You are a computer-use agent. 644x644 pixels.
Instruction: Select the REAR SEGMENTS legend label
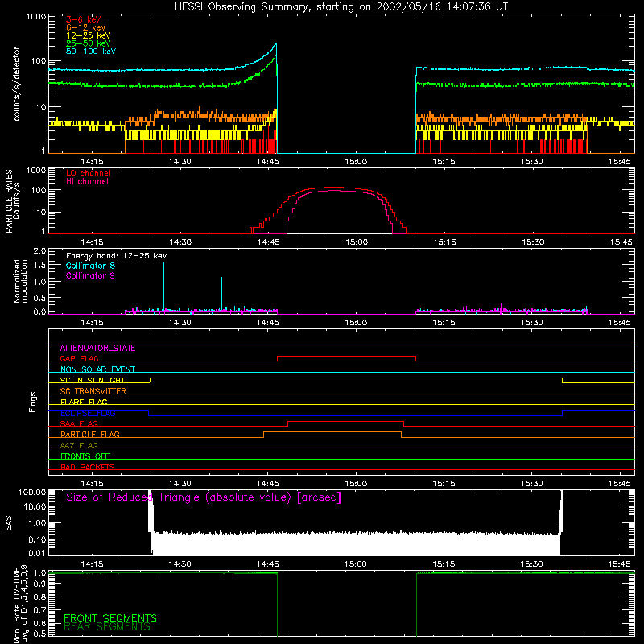click(x=107, y=627)
